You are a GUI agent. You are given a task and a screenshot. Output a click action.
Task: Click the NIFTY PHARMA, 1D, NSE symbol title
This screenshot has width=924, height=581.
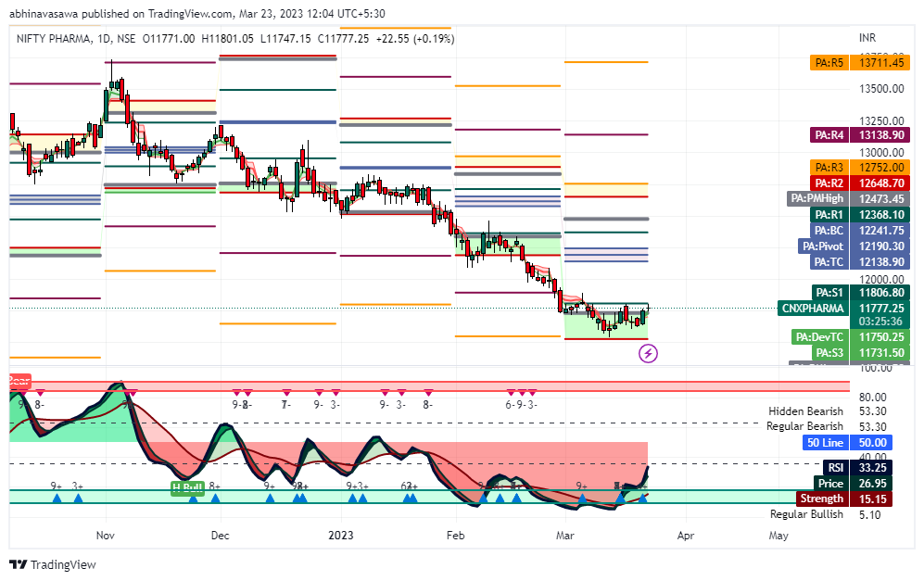76,39
